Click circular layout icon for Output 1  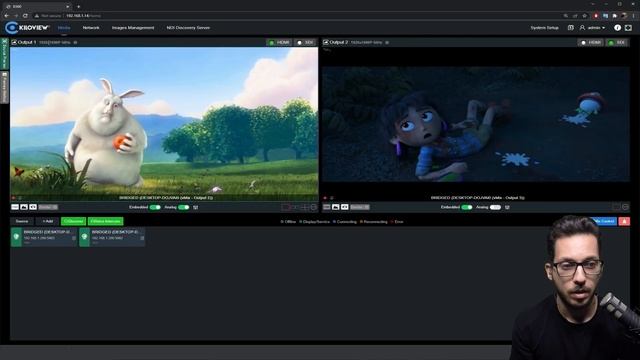[x=314, y=207]
